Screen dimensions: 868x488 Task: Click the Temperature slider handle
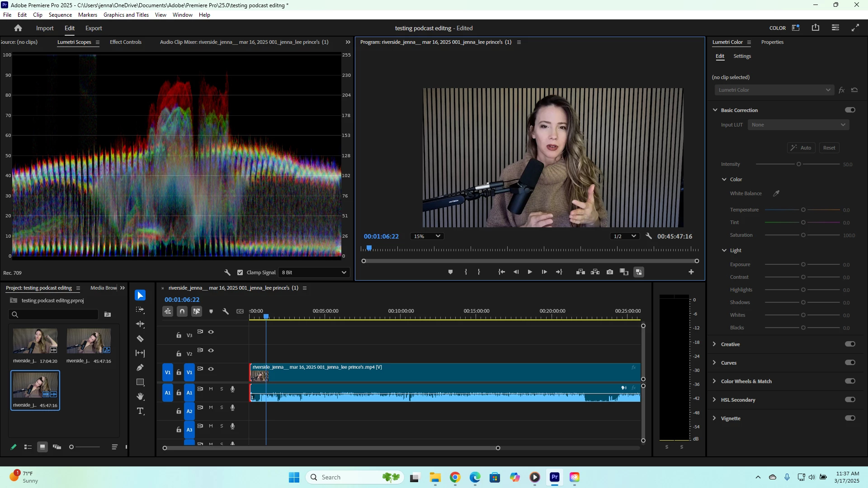point(803,210)
